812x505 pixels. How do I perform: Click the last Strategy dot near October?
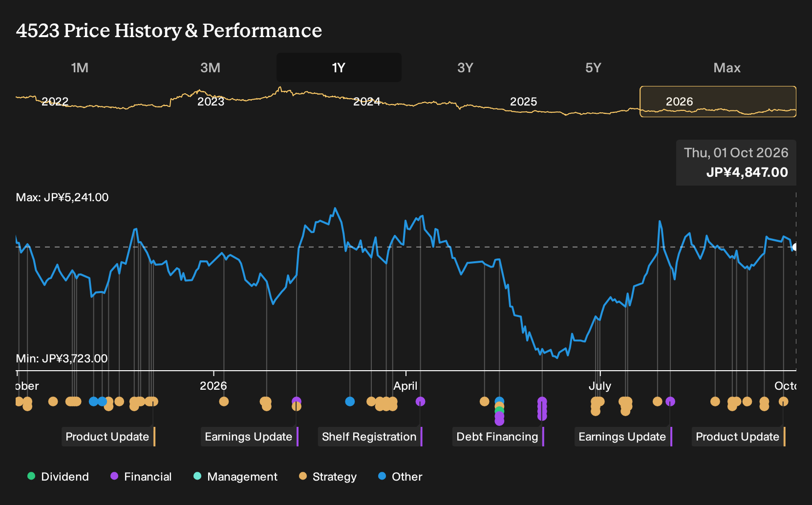[783, 401]
